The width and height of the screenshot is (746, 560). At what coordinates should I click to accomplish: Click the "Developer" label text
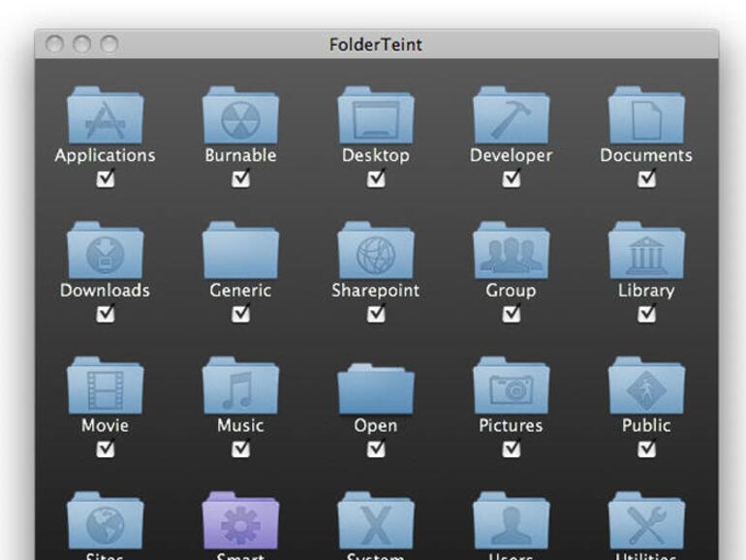tap(511, 156)
